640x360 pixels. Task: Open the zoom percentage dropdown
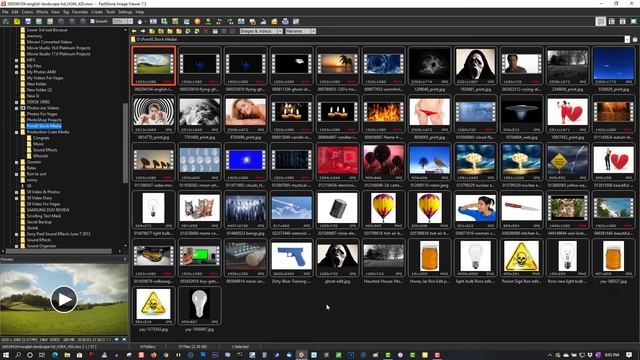130,21
